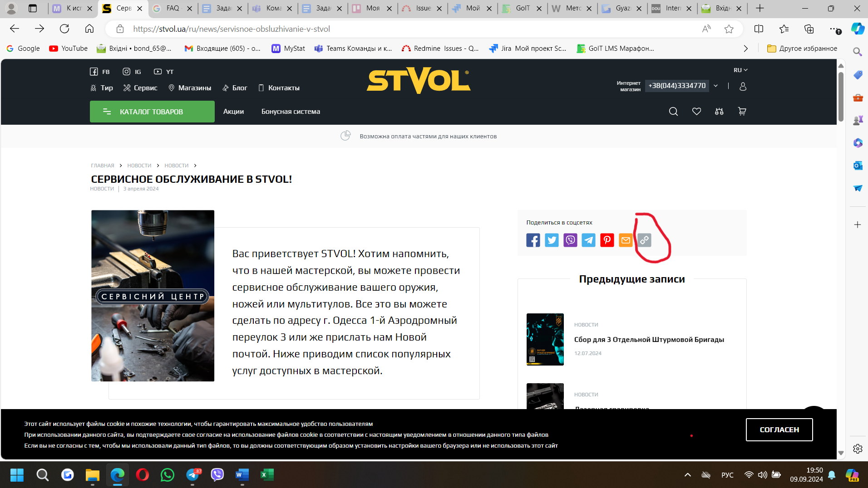Image resolution: width=868 pixels, height=488 pixels.
Task: Open the site search magnifier icon
Action: tap(673, 112)
